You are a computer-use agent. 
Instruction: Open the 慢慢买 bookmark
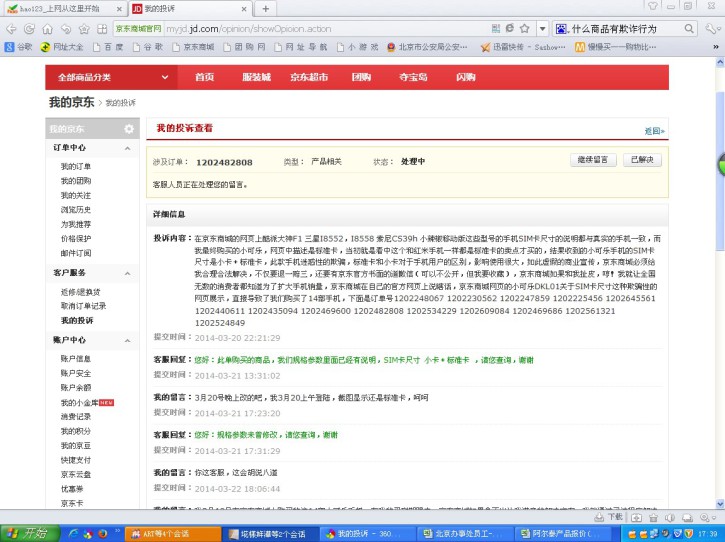[615, 47]
